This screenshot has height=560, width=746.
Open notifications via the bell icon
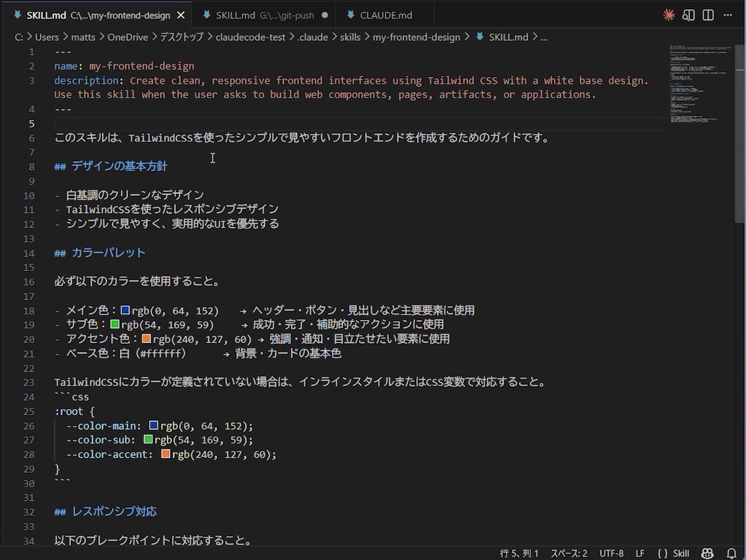731,553
